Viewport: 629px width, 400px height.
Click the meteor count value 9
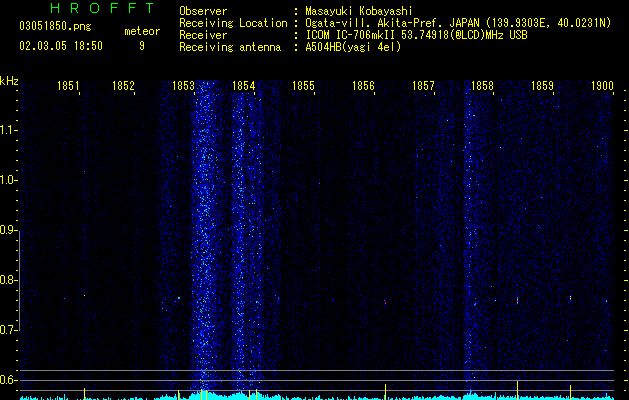[142, 46]
